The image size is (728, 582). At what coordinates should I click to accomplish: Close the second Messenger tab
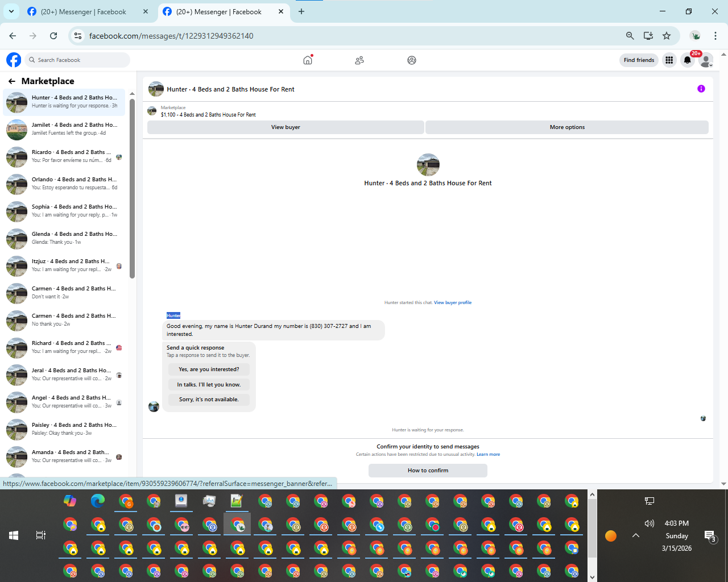click(x=281, y=11)
